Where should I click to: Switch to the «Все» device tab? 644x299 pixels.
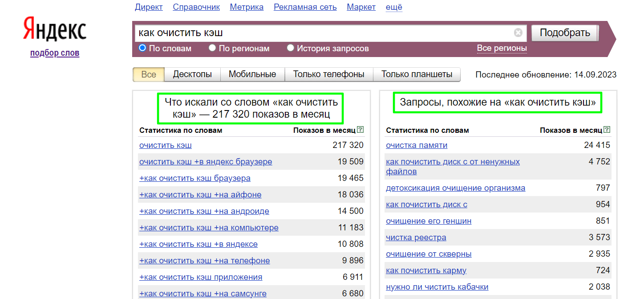[x=149, y=74]
